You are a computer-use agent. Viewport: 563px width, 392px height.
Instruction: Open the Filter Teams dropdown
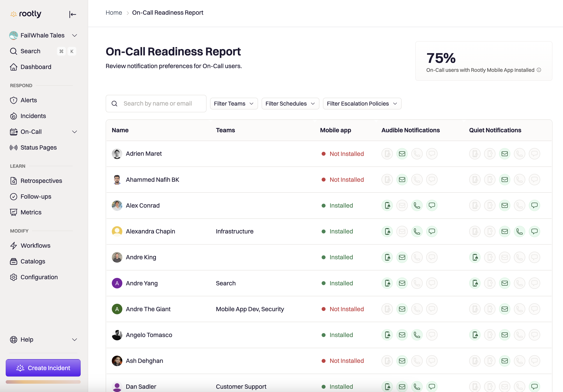[234, 104]
